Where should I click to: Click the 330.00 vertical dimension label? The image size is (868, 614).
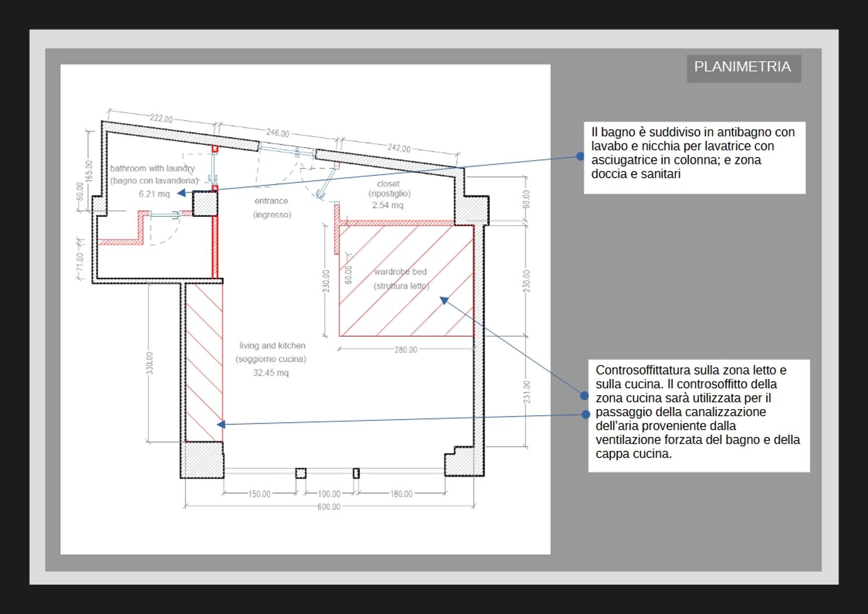[x=150, y=363]
